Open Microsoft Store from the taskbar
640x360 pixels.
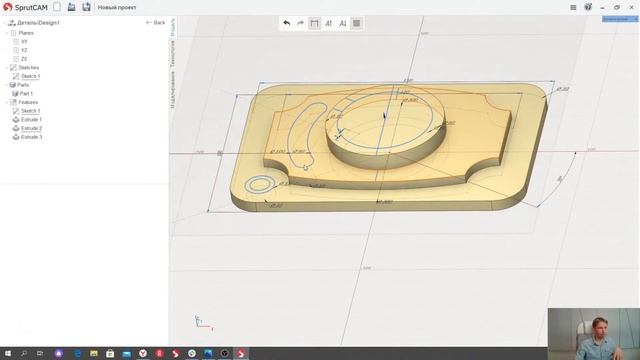click(110, 353)
